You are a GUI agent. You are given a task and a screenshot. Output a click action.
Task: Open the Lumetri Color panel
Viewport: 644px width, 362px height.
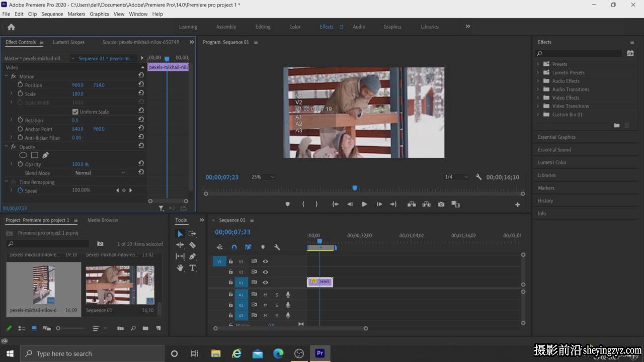(x=552, y=162)
